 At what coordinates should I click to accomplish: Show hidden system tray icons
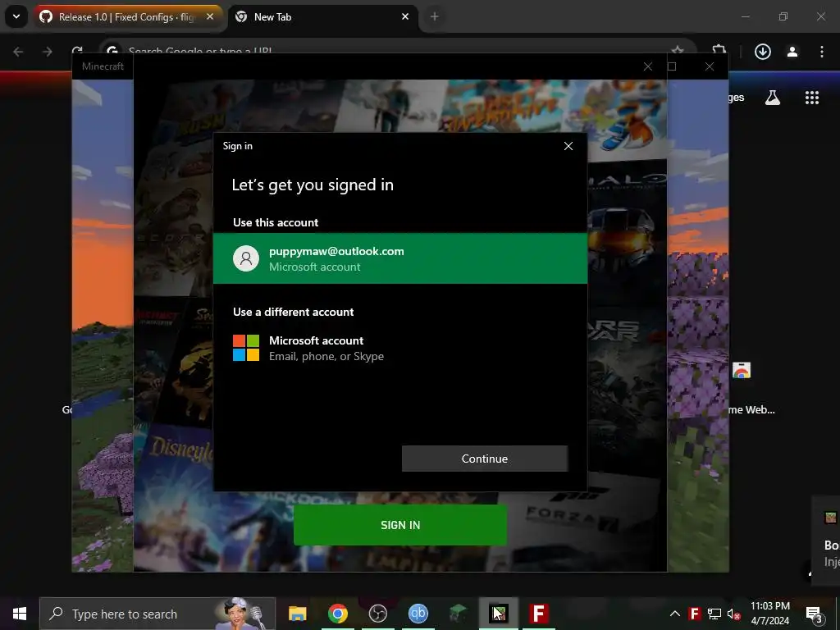coord(675,614)
